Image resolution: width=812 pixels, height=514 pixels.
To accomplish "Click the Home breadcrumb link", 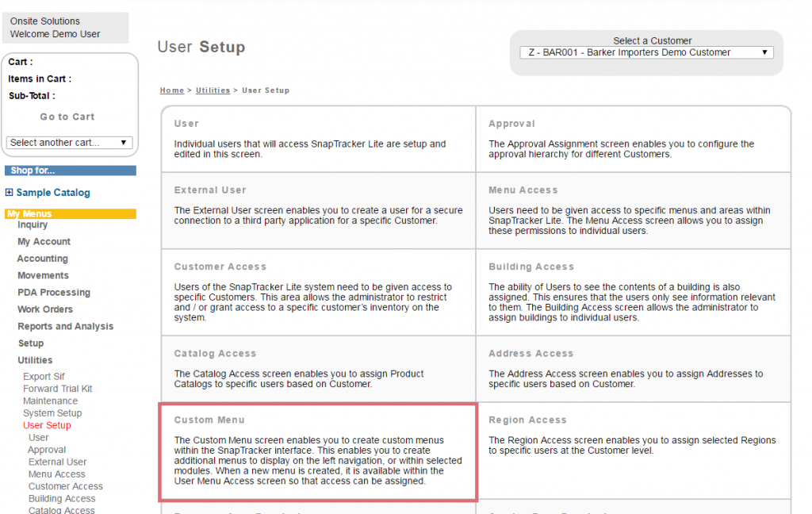I will tap(171, 90).
